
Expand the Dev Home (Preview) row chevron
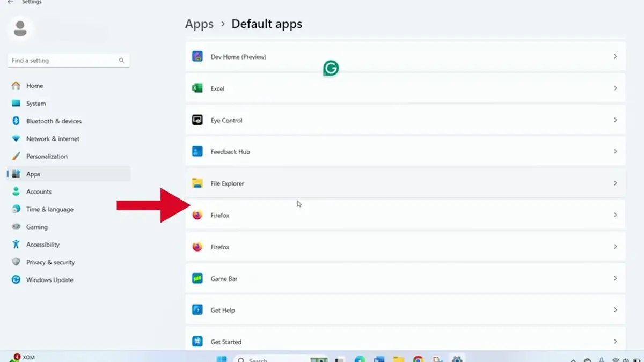pos(615,56)
